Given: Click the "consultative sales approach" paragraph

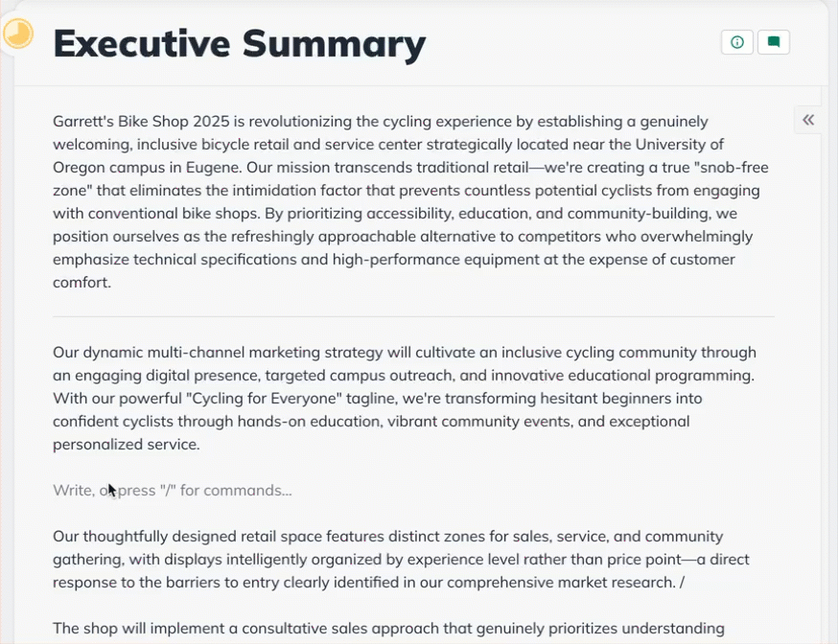Looking at the screenshot, I should 384,629.
